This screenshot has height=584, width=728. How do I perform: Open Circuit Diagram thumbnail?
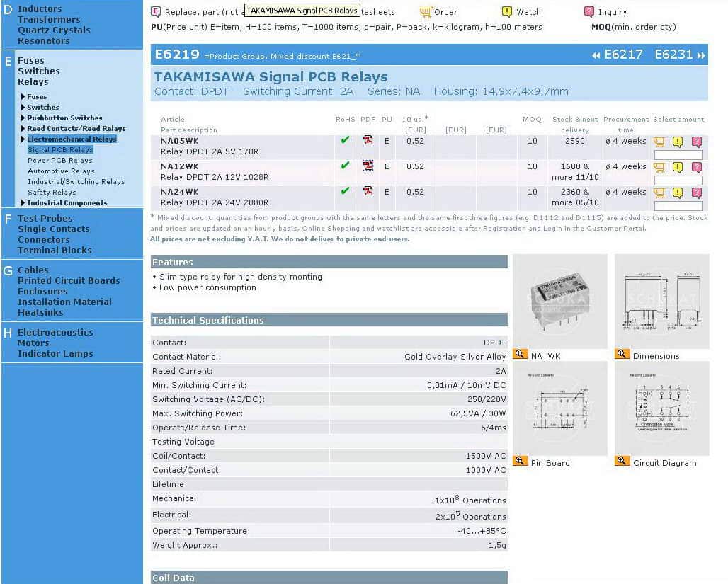[x=662, y=408]
